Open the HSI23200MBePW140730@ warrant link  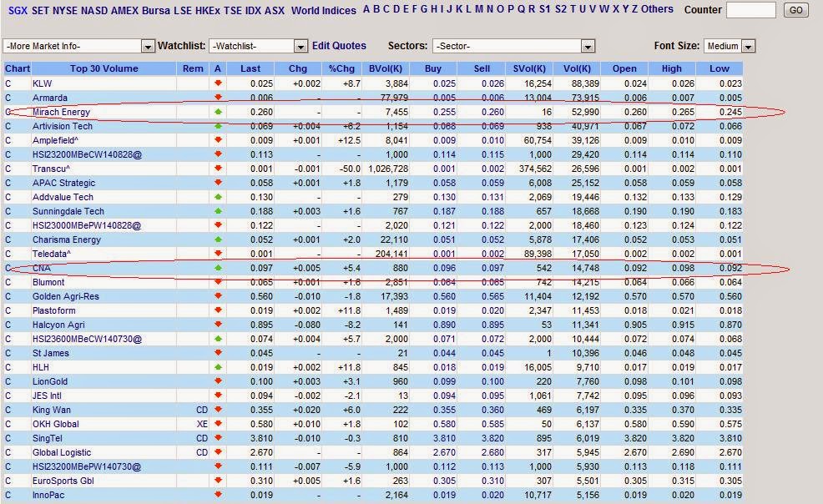[87, 466]
